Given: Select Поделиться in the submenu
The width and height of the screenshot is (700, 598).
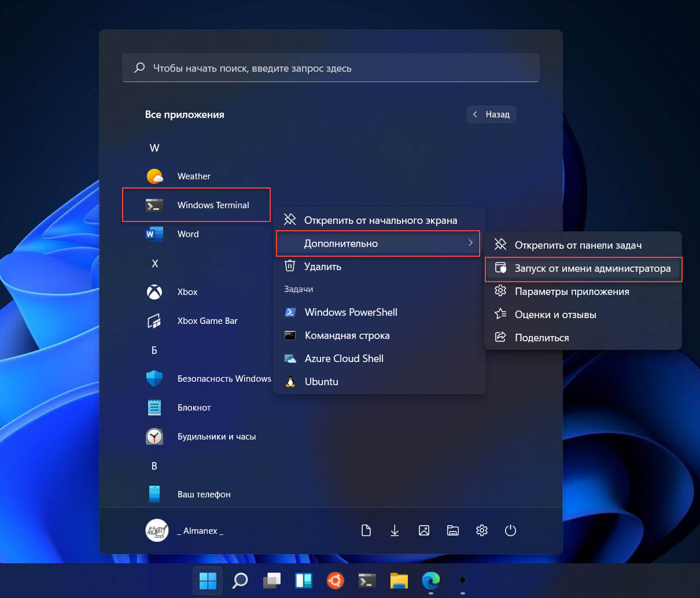Looking at the screenshot, I should pos(583,338).
